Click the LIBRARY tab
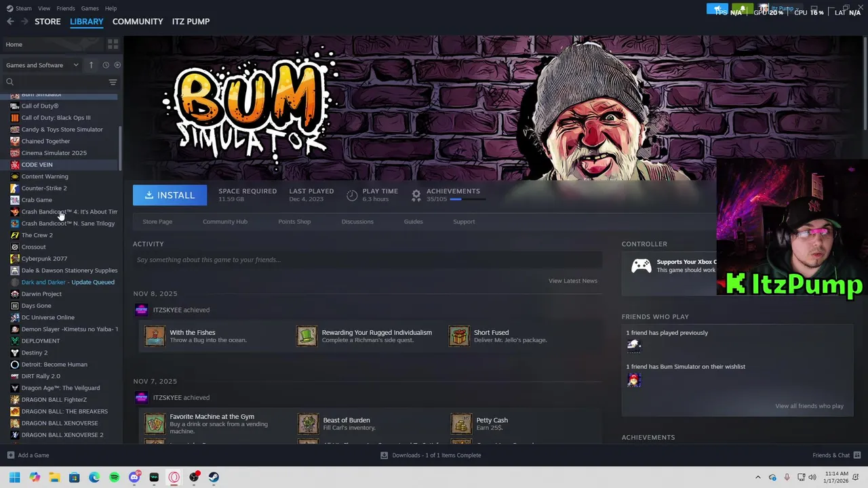Screen dimensions: 868x488 pos(87,22)
